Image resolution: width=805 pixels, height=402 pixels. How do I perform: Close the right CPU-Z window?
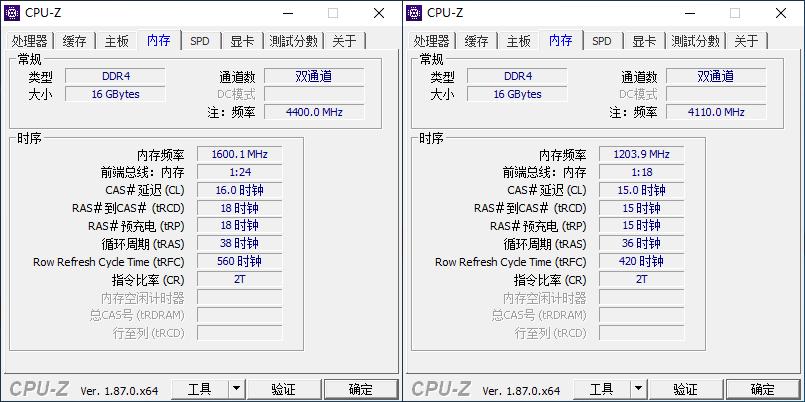pos(781,13)
